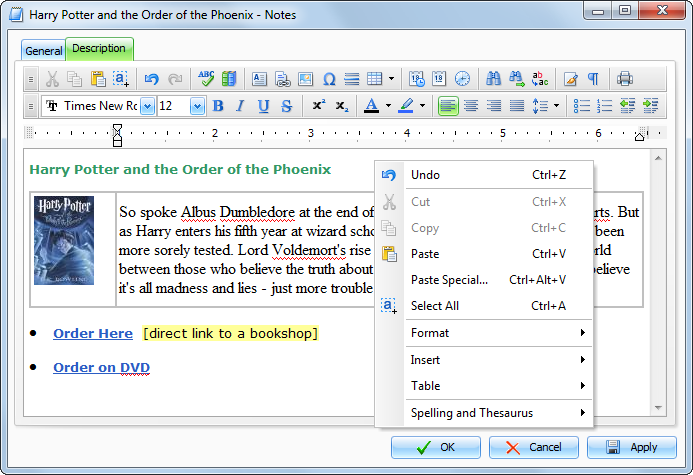Insert hyperlink toolbar icon

[282, 79]
